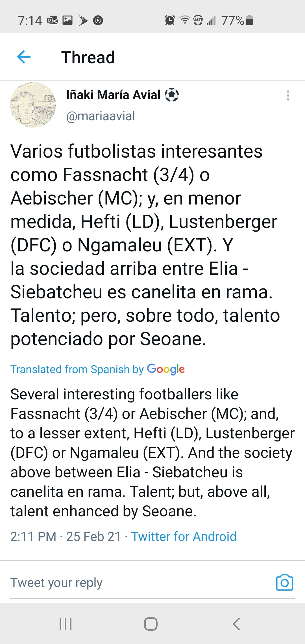The width and height of the screenshot is (305, 644).
Task: Tap the battery 77% indicator
Action: 237,20
